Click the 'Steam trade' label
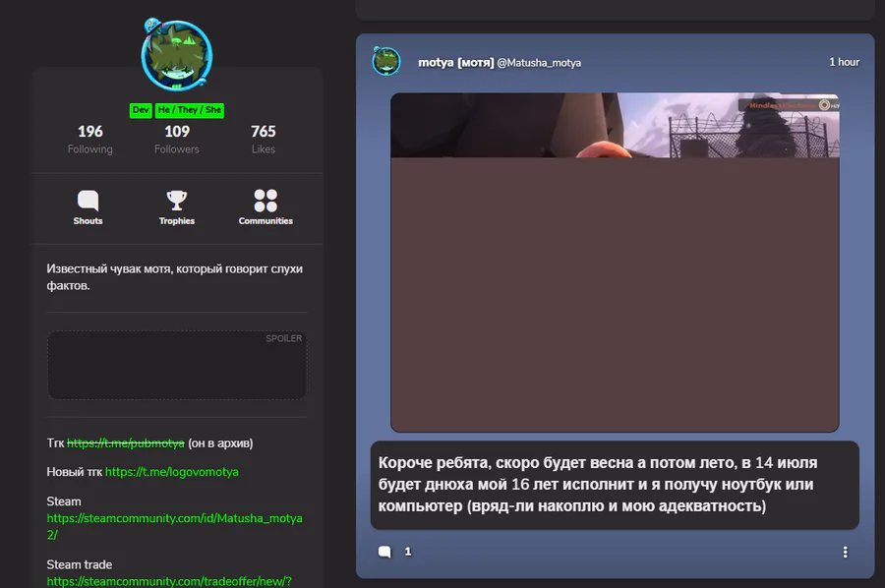This screenshot has width=885, height=588. click(x=79, y=564)
